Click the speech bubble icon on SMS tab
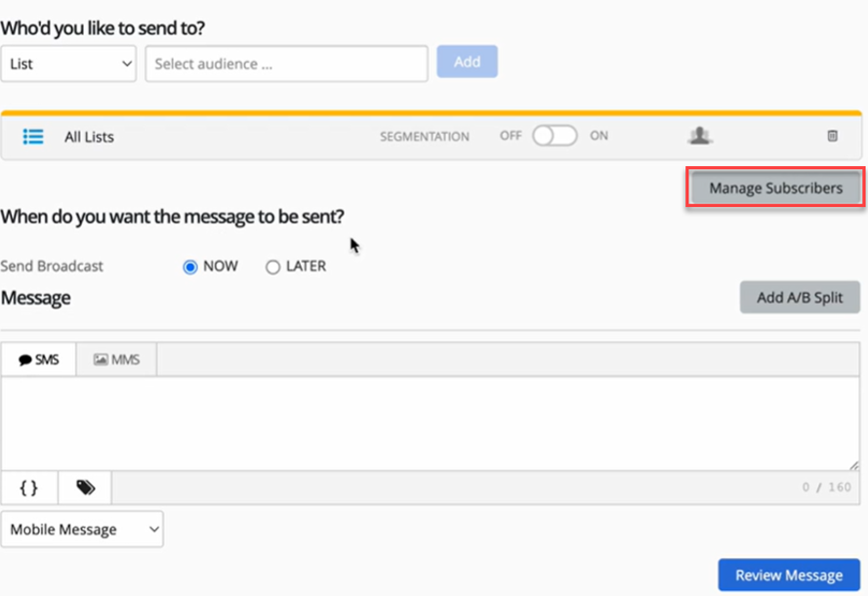This screenshot has height=596, width=868. tap(23, 359)
